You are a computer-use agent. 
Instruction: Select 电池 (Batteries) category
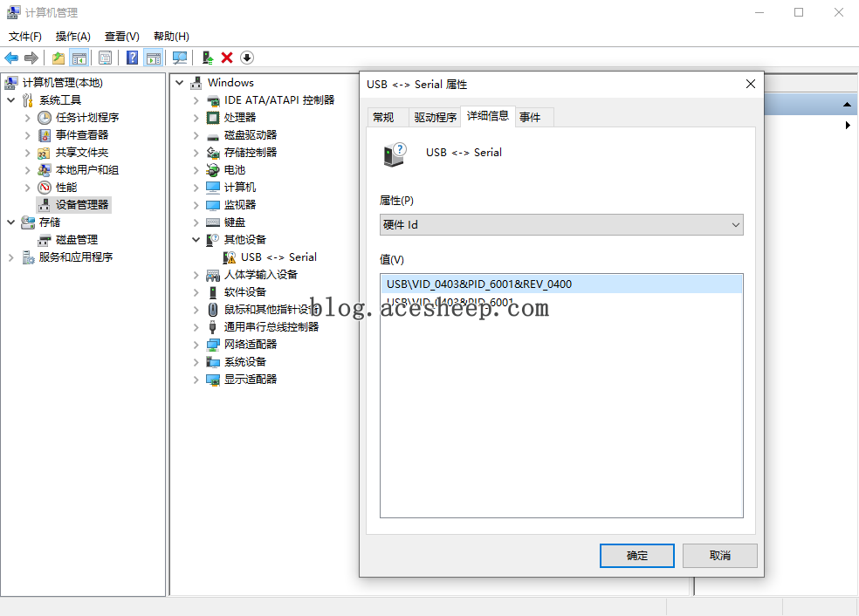[235, 170]
